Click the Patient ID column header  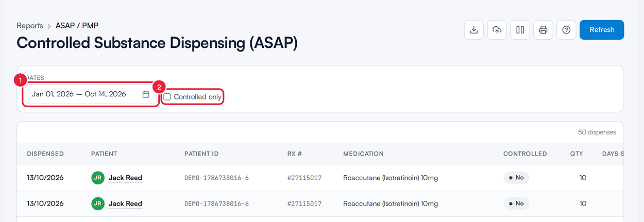201,153
